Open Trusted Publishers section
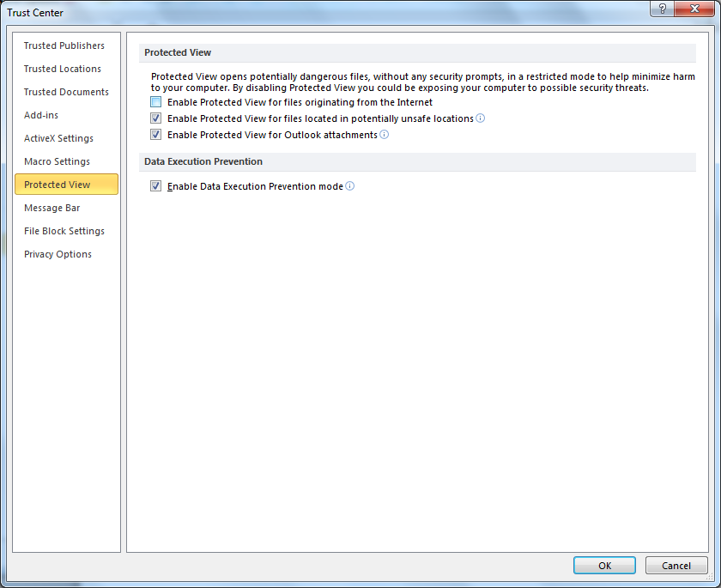 [x=64, y=45]
